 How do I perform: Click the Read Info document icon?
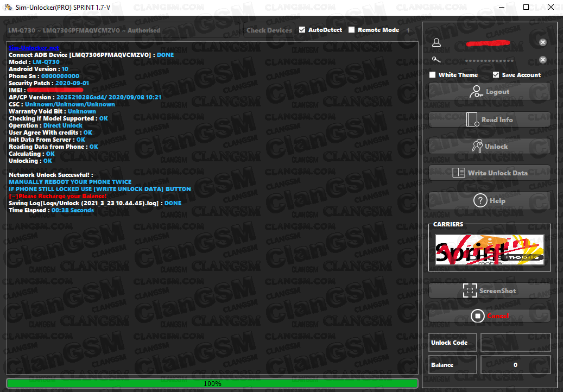[x=472, y=119]
